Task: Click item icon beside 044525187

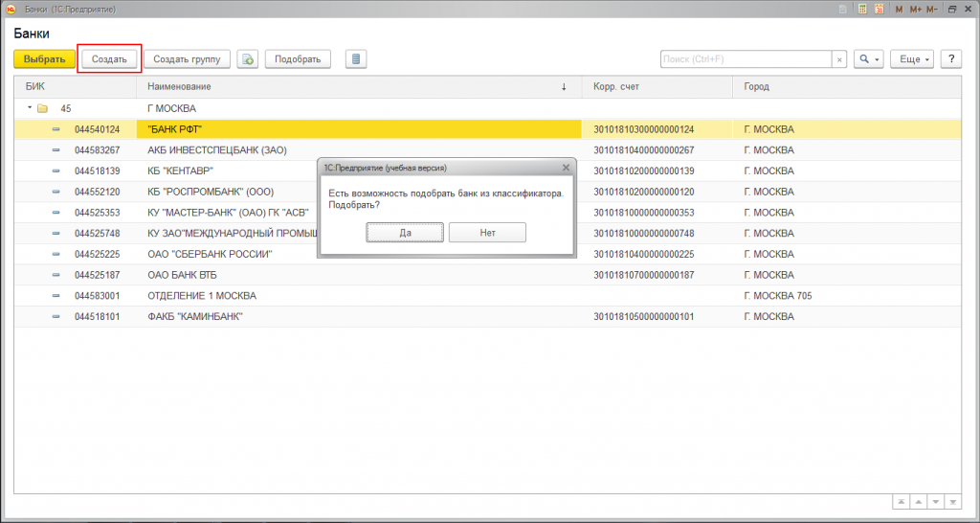Action: [56, 275]
